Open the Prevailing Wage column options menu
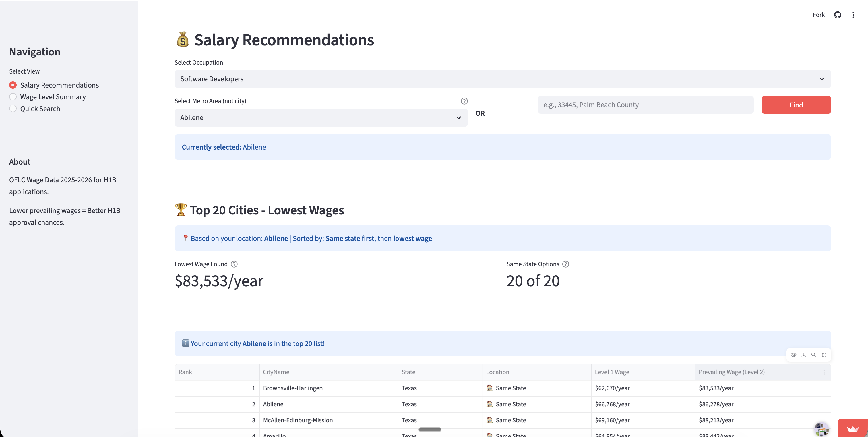 [x=824, y=372]
